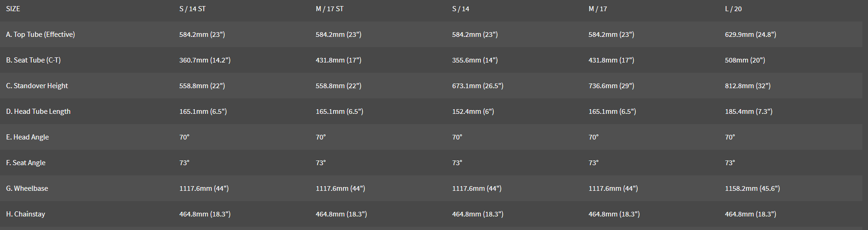The width and height of the screenshot is (868, 230).
Task: Click the S / 14 size header
Action: (461, 9)
